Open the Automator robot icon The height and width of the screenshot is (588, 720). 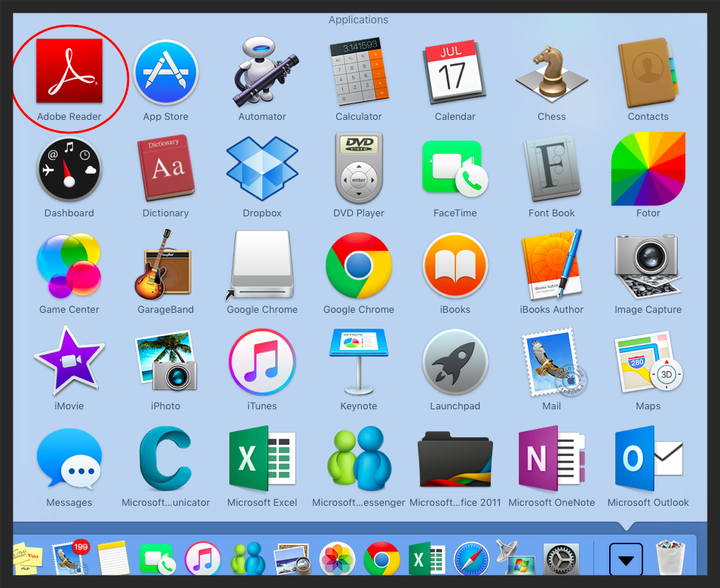pyautogui.click(x=262, y=72)
